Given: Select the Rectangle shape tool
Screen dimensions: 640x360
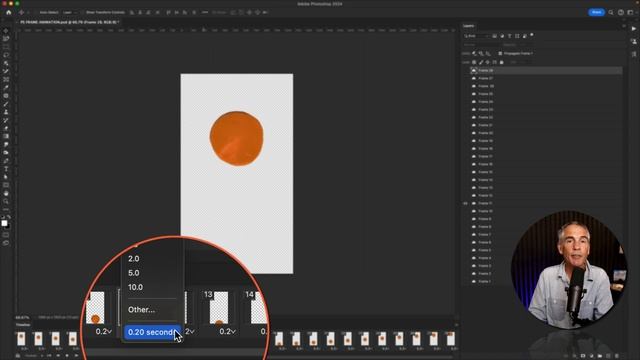Looking at the screenshot, I should tap(6, 185).
